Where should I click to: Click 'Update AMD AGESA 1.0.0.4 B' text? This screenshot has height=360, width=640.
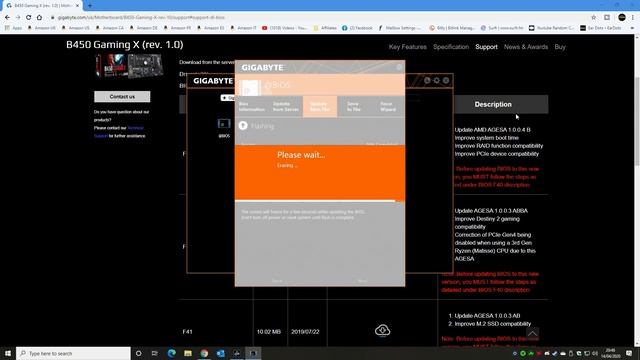click(x=493, y=130)
